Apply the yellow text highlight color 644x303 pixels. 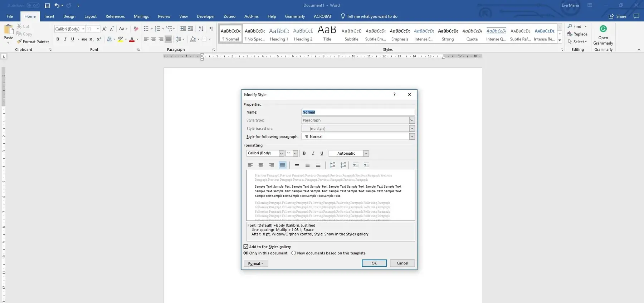point(120,39)
